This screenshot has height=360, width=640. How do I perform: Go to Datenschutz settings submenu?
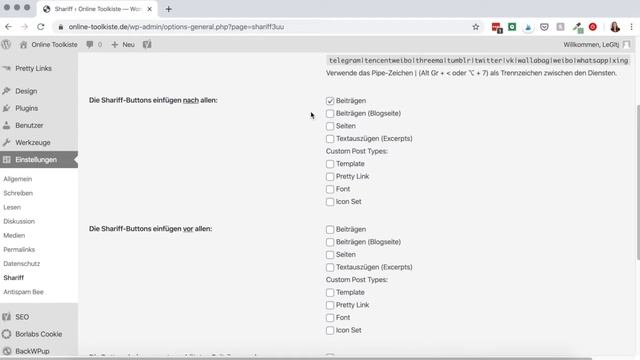(x=22, y=264)
